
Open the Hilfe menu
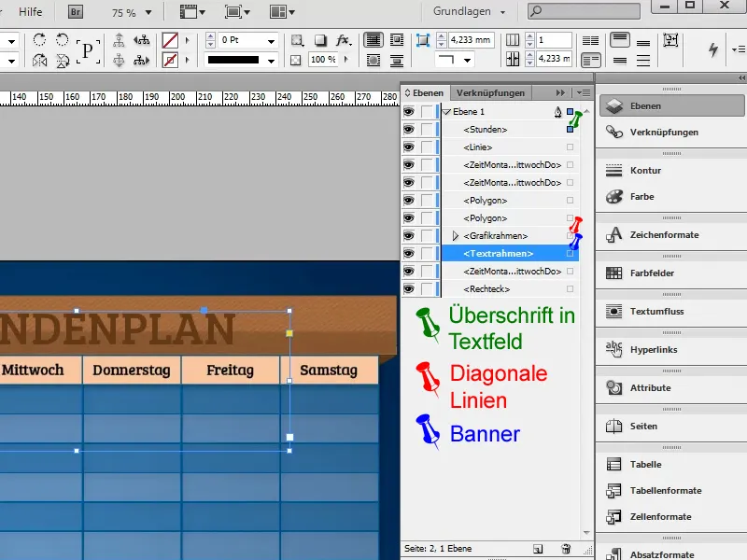point(31,12)
